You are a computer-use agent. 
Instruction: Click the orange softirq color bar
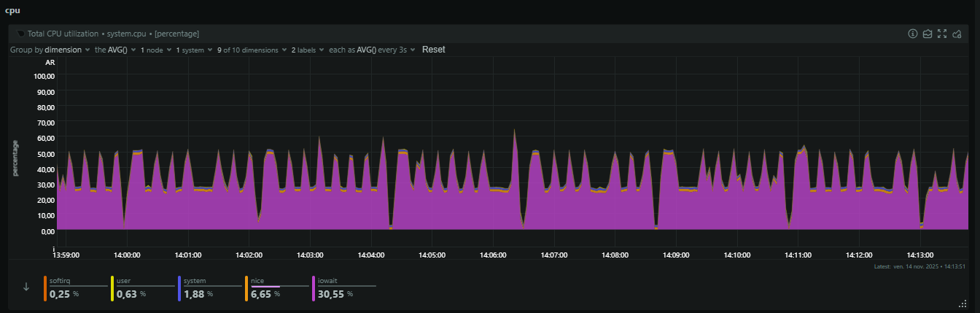click(x=45, y=288)
